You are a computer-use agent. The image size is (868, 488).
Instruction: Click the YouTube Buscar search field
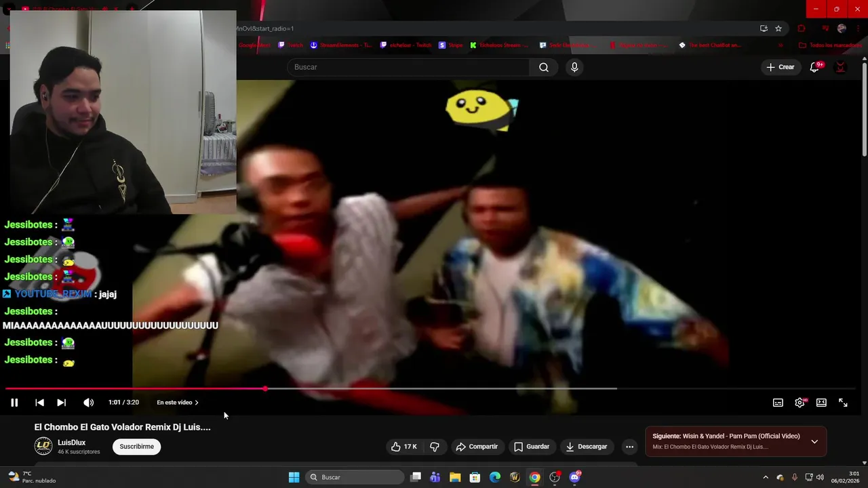coord(408,67)
